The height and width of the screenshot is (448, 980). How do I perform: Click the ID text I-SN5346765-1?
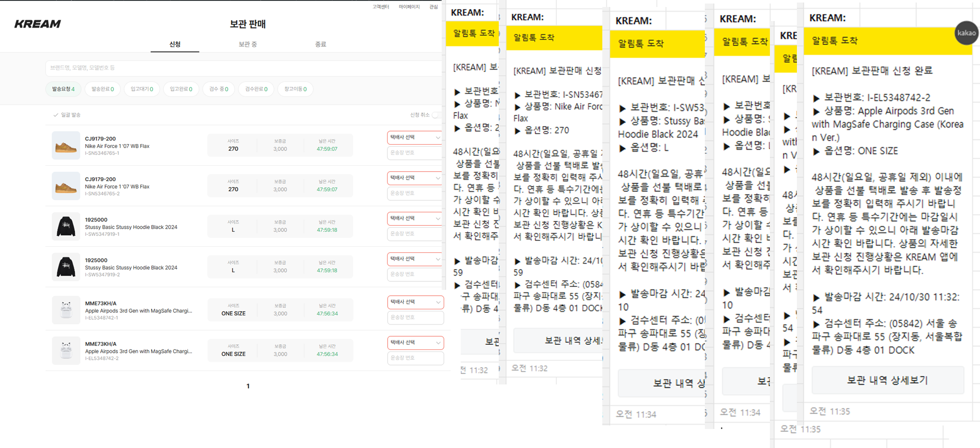tap(102, 153)
